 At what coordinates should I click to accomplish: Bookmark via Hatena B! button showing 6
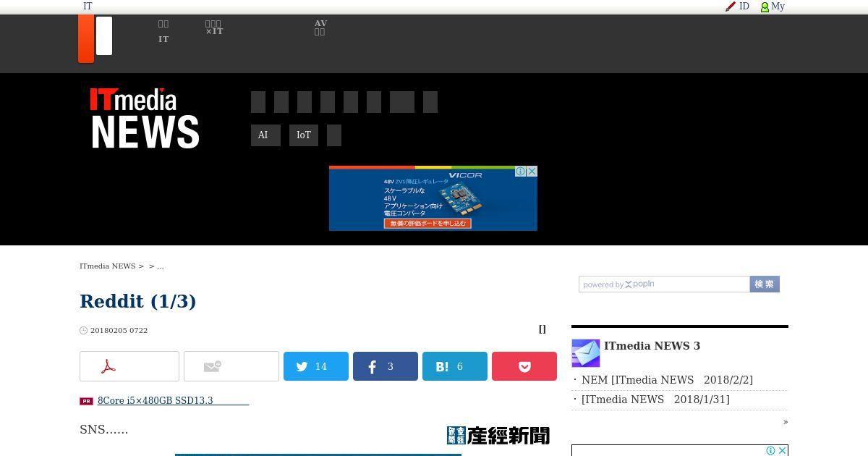[455, 366]
